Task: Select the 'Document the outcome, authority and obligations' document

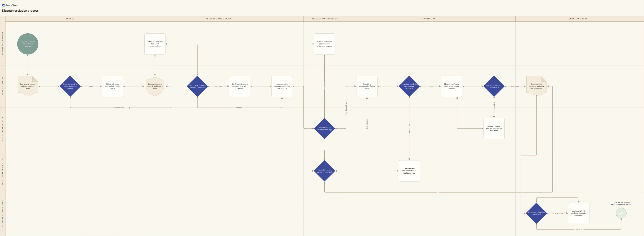Action: pyautogui.click(x=536, y=86)
